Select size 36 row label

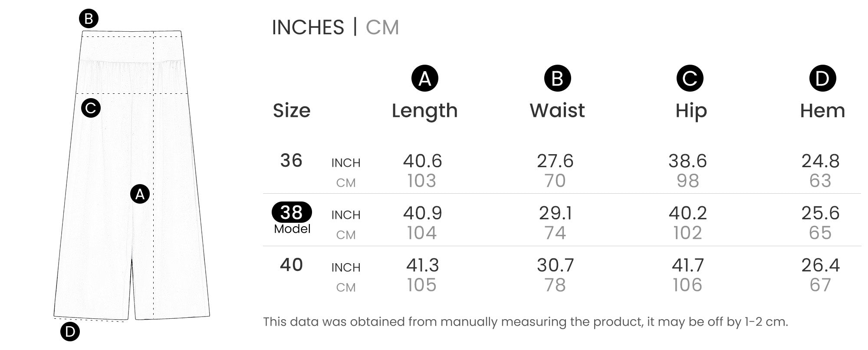pyautogui.click(x=291, y=161)
